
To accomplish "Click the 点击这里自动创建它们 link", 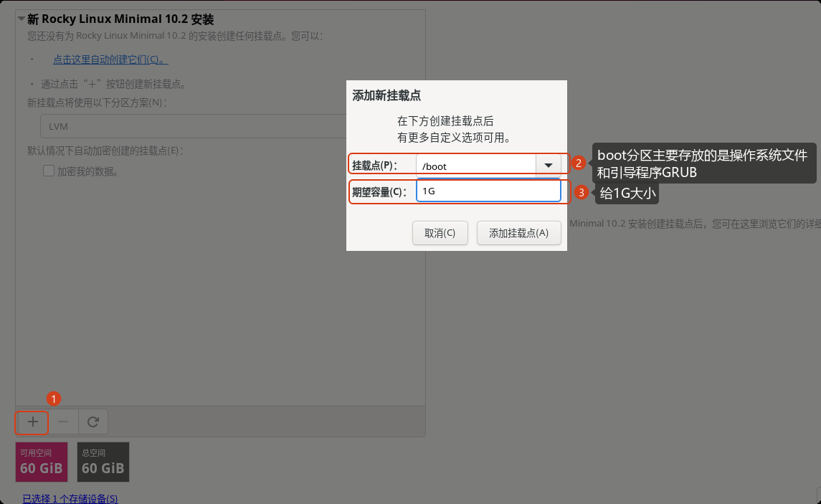I will pos(110,60).
